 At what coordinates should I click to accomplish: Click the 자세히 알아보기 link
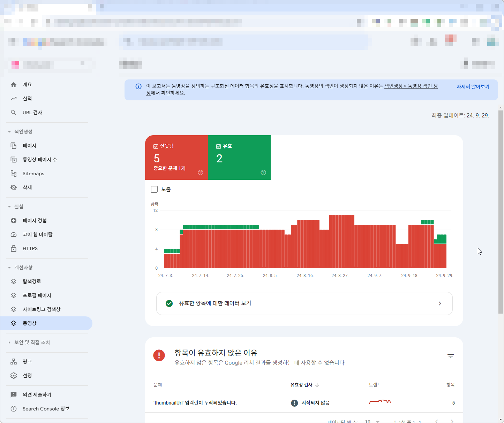[473, 87]
